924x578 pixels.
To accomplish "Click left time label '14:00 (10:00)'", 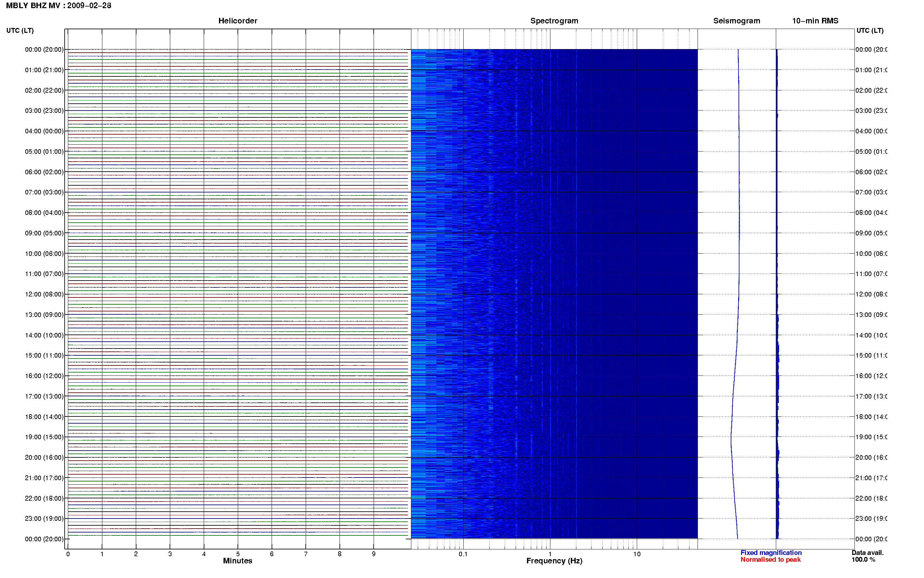I will pyautogui.click(x=44, y=335).
